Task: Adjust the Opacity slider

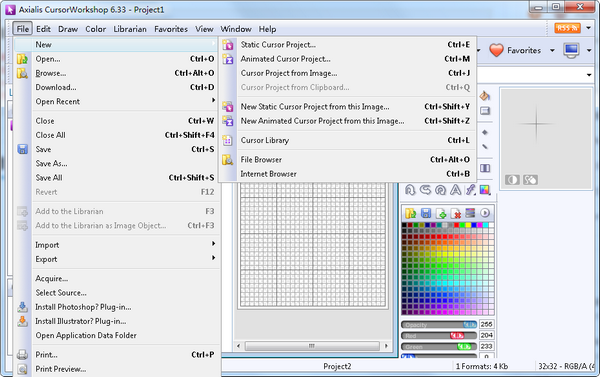Action: pyautogui.click(x=439, y=325)
